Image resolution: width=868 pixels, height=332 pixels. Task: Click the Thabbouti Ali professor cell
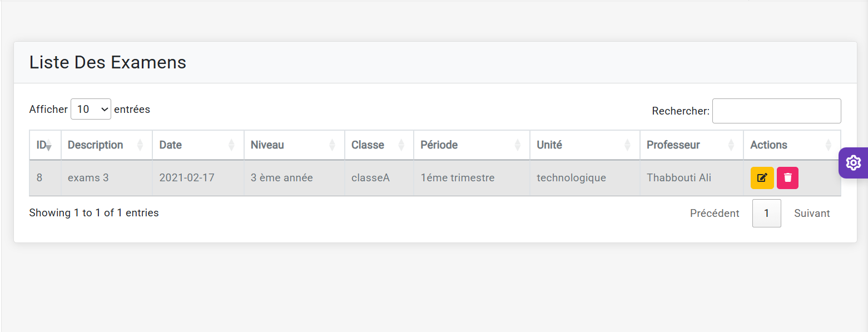[x=678, y=178]
